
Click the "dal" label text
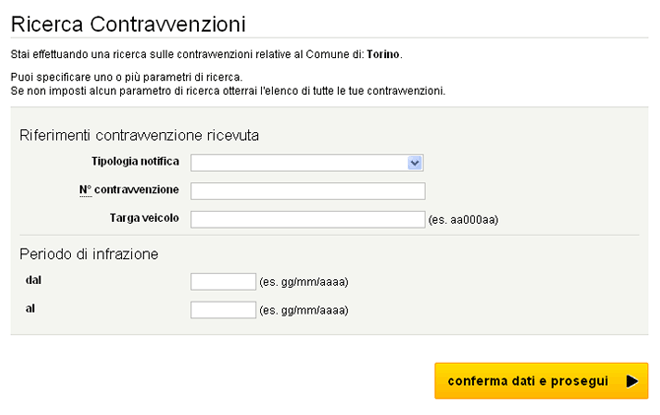point(33,281)
